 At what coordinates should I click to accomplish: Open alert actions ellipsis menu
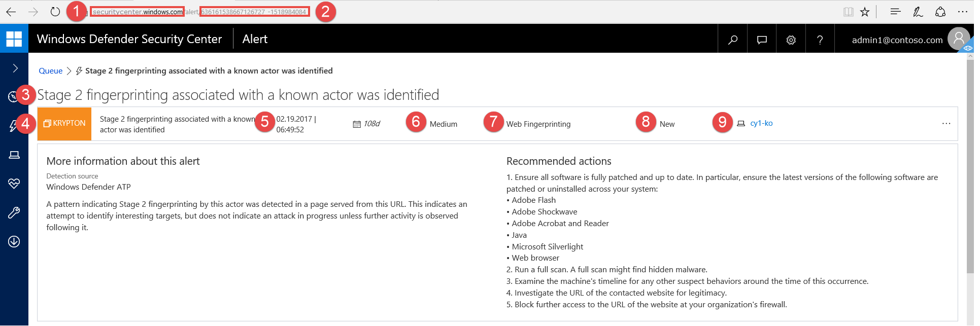946,124
